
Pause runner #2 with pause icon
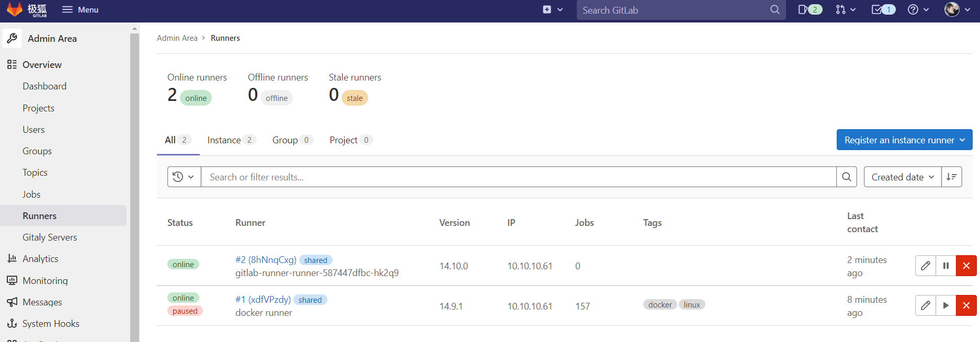(945, 266)
